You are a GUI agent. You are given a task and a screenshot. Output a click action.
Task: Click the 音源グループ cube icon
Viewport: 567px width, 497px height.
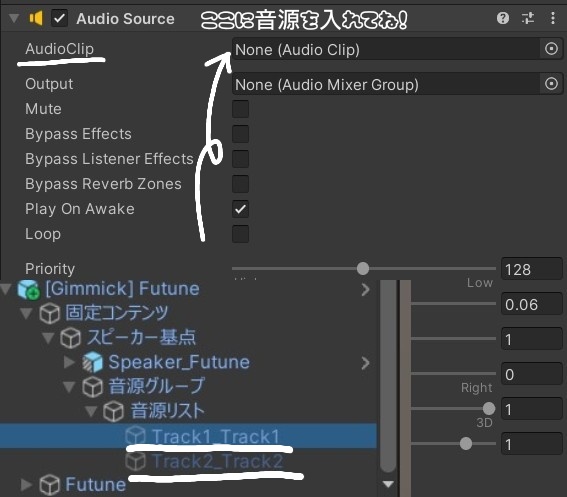(93, 387)
